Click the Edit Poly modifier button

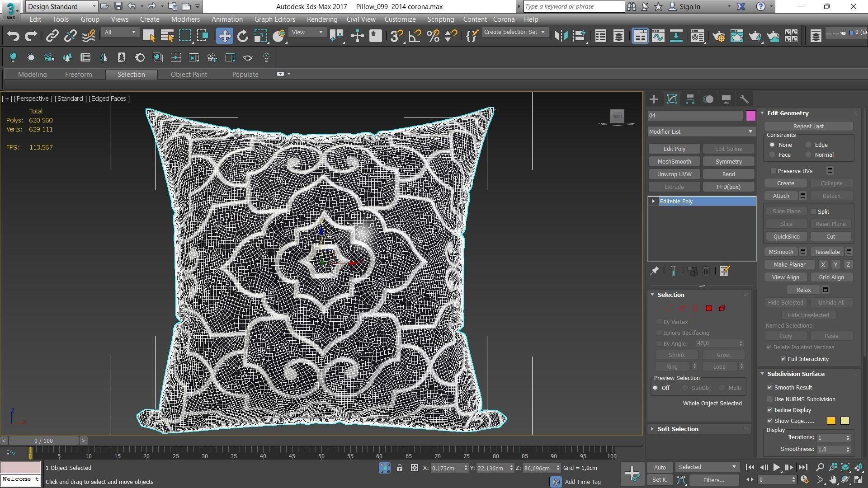pos(674,149)
